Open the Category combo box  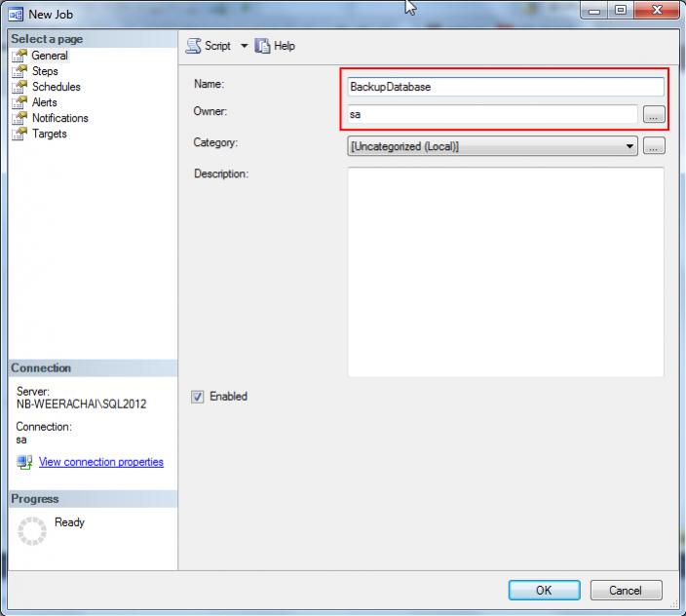pos(492,146)
